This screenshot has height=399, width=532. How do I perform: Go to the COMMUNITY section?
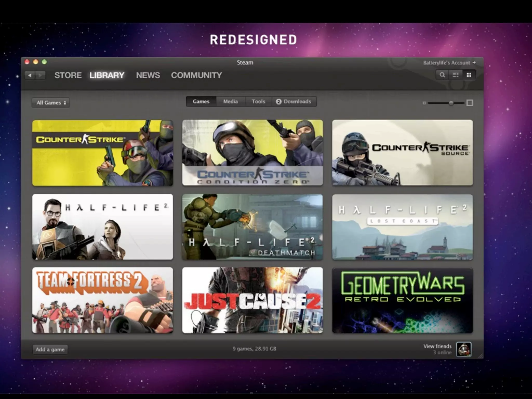(196, 75)
